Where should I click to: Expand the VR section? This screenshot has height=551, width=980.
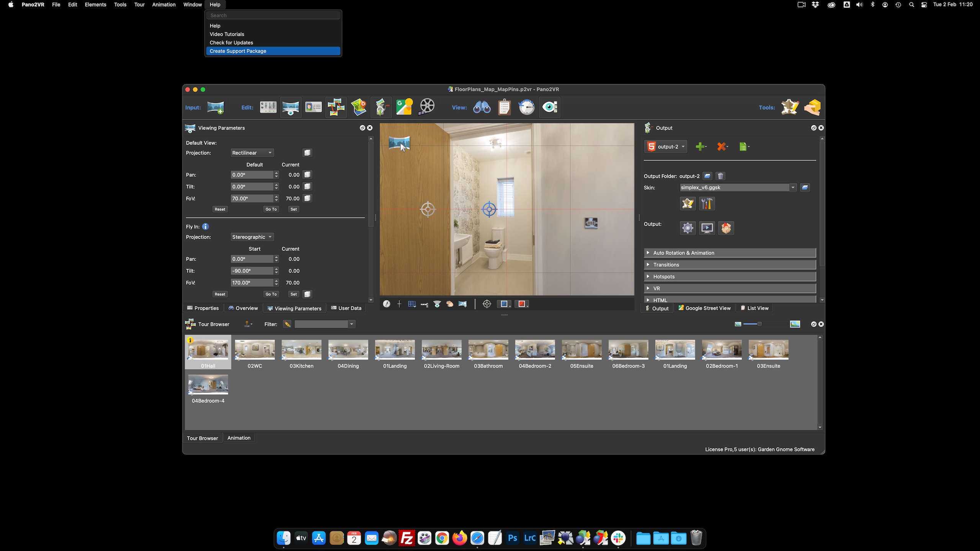click(730, 289)
